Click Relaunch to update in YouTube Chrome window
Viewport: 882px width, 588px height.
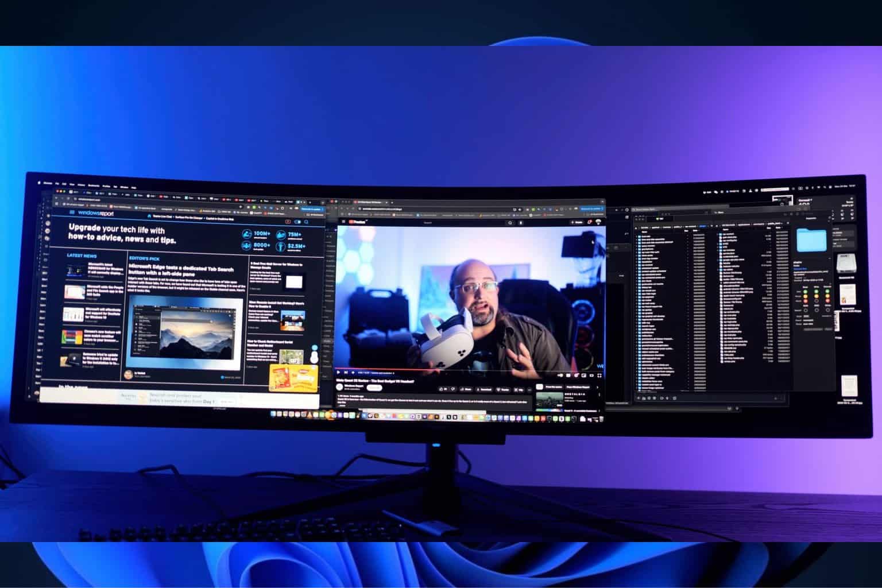(x=590, y=210)
